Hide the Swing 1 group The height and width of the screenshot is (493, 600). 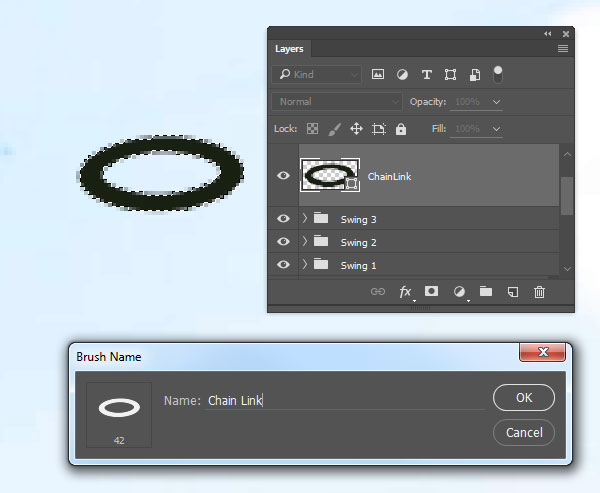pos(283,264)
